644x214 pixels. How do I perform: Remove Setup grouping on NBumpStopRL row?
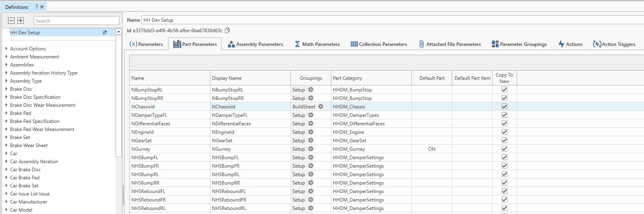pyautogui.click(x=311, y=89)
